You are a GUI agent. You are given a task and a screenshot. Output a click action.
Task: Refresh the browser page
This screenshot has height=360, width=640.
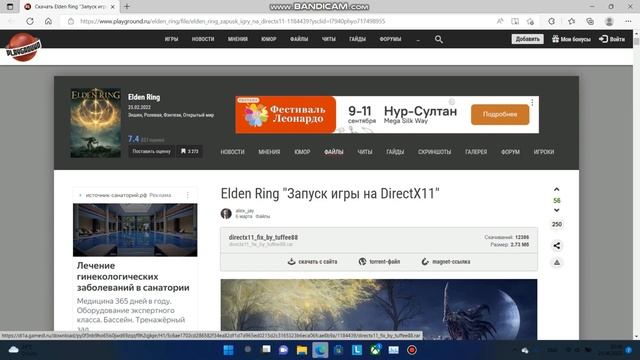(30, 21)
